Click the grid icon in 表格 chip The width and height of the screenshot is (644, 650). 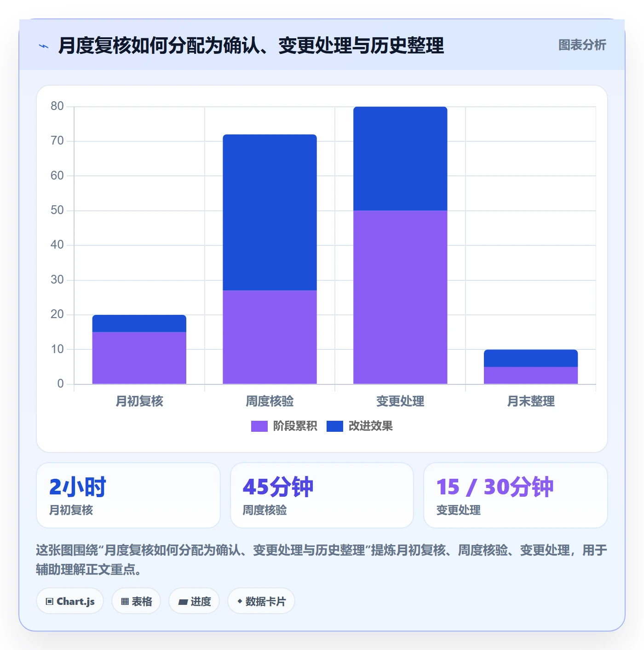tap(125, 602)
